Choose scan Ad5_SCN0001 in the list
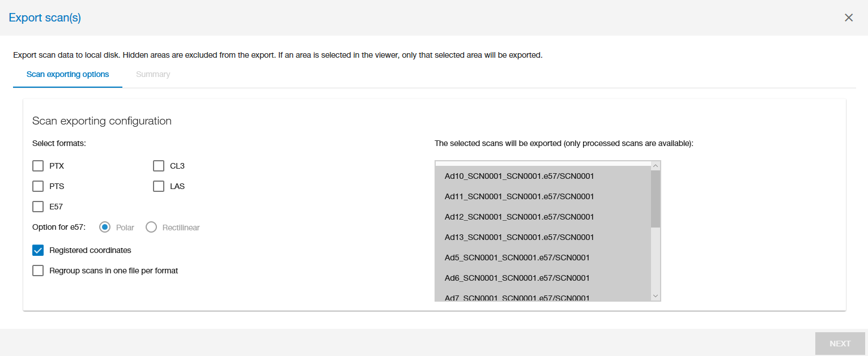868x356 pixels. pyautogui.click(x=517, y=258)
